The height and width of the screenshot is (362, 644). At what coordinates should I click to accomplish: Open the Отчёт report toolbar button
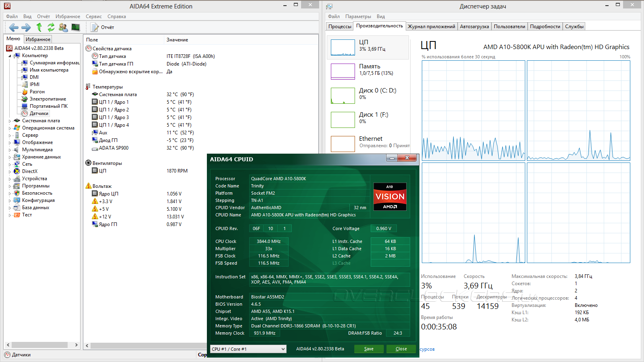(103, 27)
